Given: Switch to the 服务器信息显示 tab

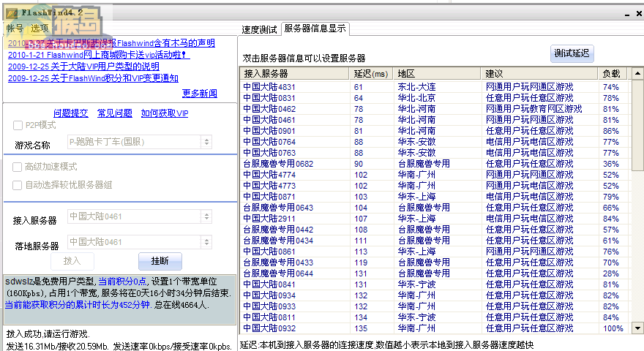Looking at the screenshot, I should 315,29.
